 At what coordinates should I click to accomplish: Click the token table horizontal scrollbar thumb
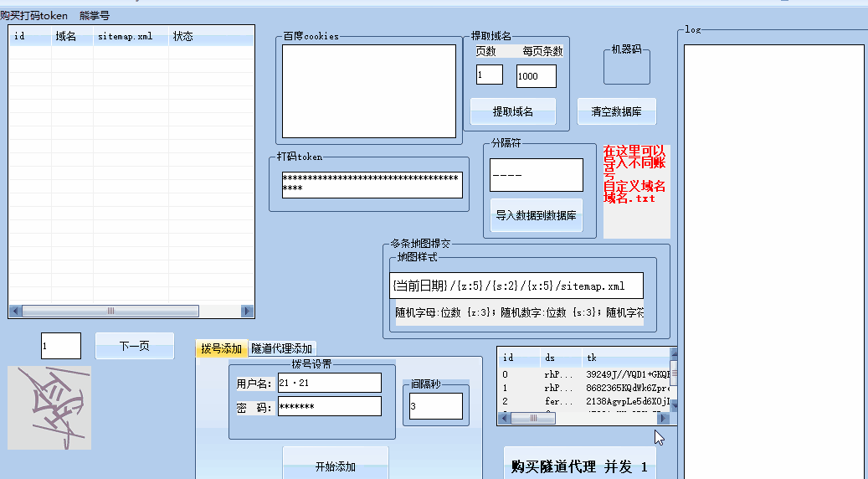point(532,418)
